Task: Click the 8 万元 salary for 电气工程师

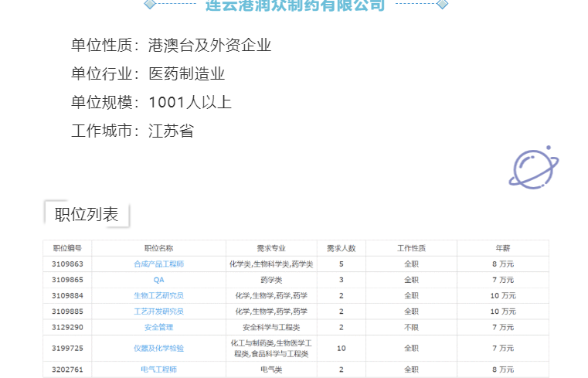Action: [503, 369]
